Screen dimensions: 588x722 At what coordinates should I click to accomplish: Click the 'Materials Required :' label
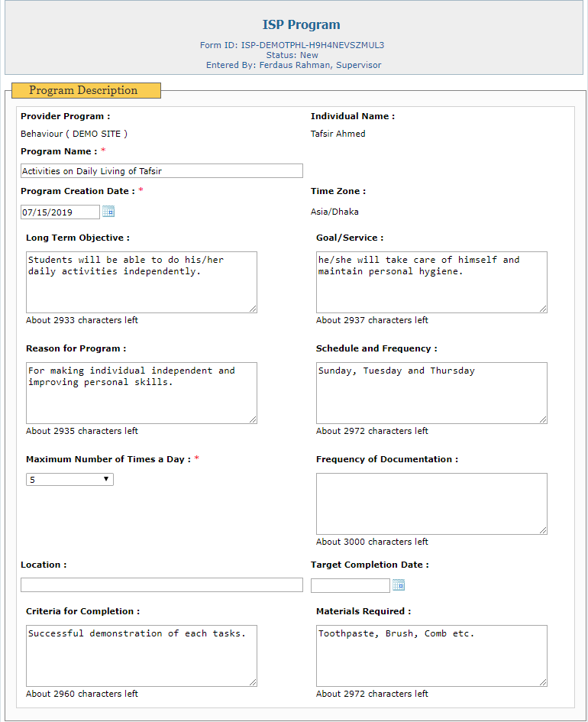pos(363,611)
